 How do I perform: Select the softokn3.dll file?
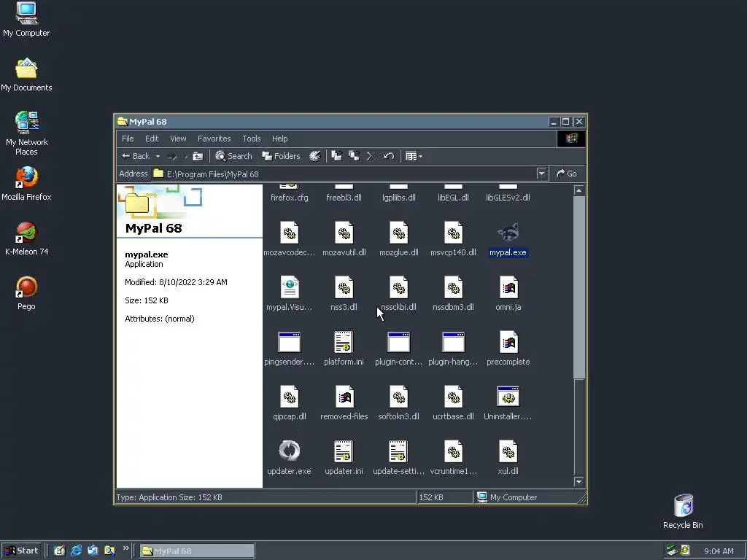pos(399,402)
